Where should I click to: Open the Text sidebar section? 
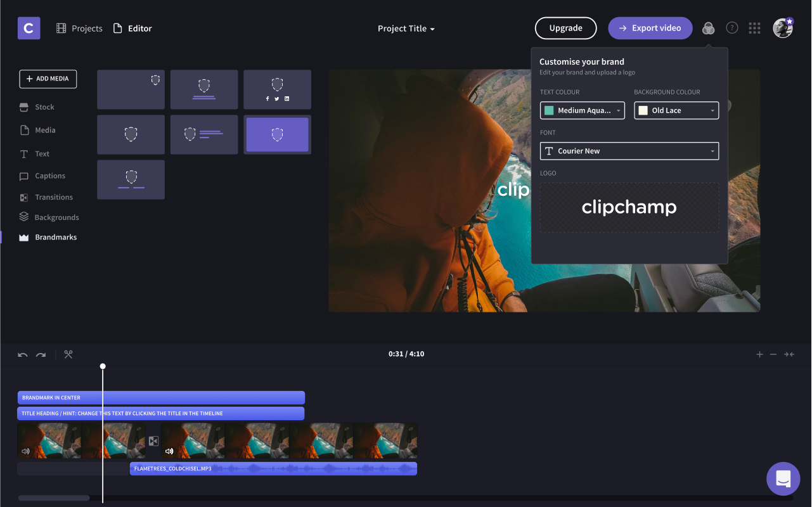pos(34,154)
